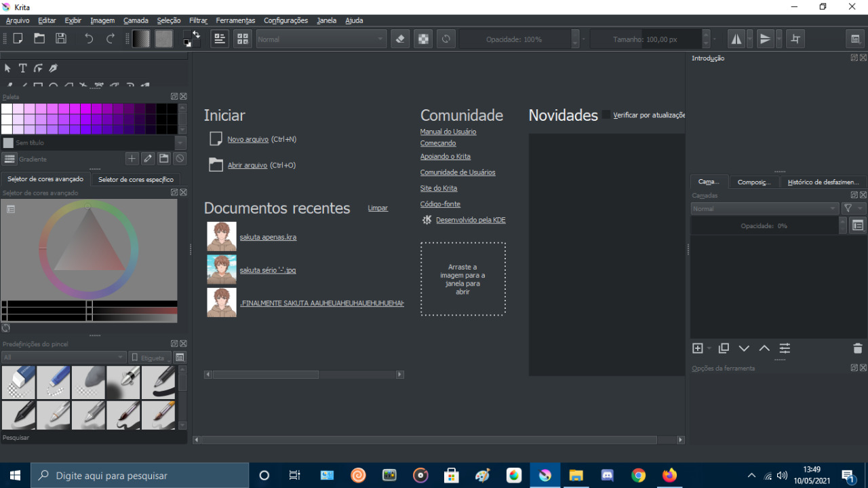Click the delete layer trash icon

tap(858, 348)
